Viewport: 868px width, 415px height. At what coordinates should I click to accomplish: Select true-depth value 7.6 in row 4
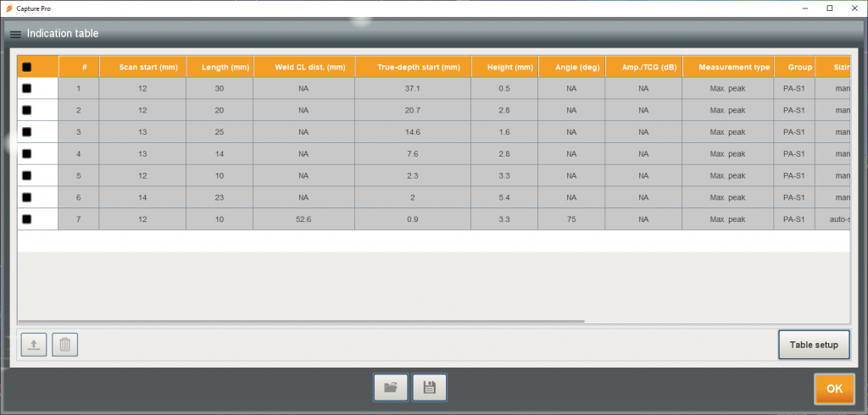coord(413,154)
